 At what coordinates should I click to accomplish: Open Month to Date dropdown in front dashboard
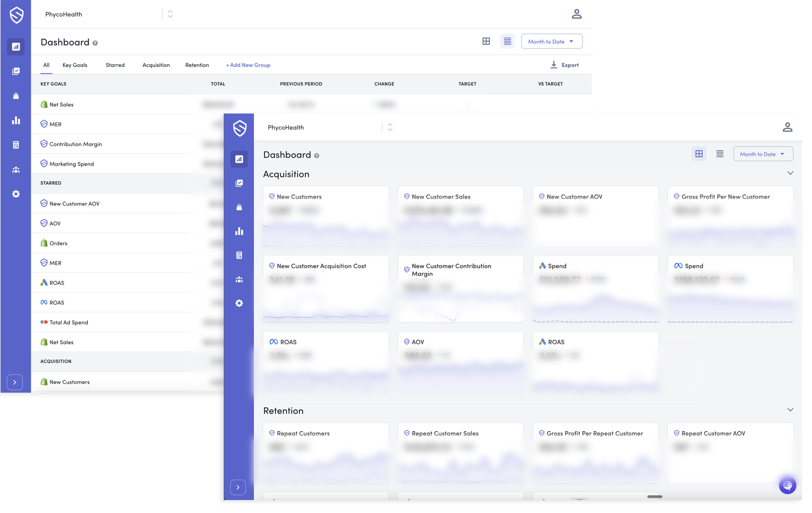click(x=763, y=154)
